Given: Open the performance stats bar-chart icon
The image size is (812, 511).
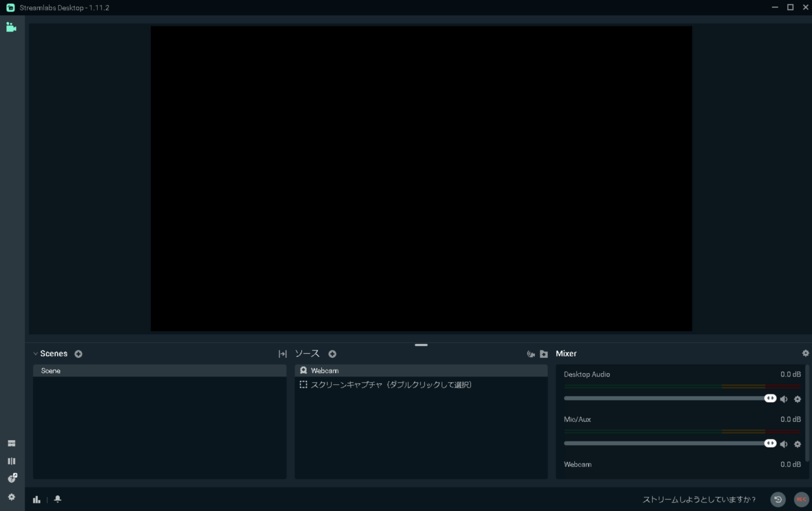Looking at the screenshot, I should click(36, 499).
